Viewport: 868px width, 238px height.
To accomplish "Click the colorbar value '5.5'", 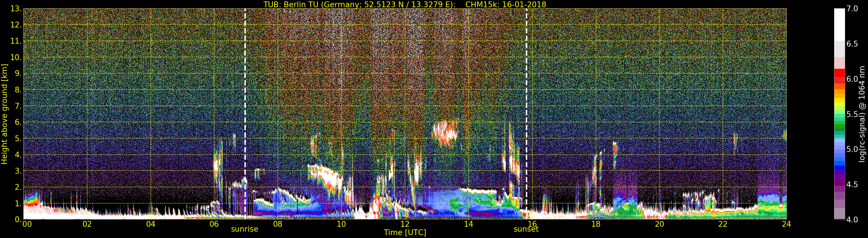I will click(x=852, y=114).
